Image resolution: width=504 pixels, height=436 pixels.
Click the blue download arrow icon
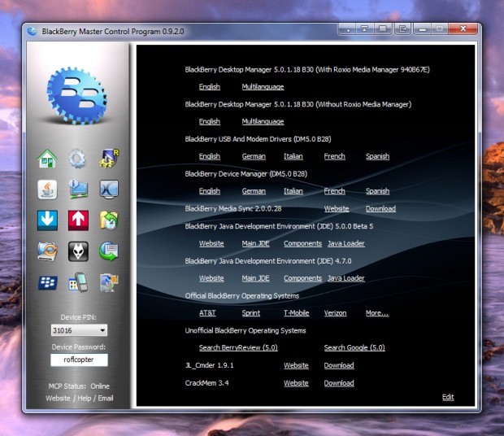coord(47,220)
